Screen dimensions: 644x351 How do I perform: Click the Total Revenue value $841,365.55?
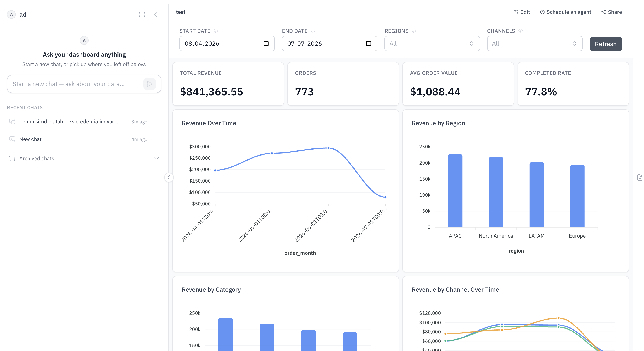[x=212, y=92]
